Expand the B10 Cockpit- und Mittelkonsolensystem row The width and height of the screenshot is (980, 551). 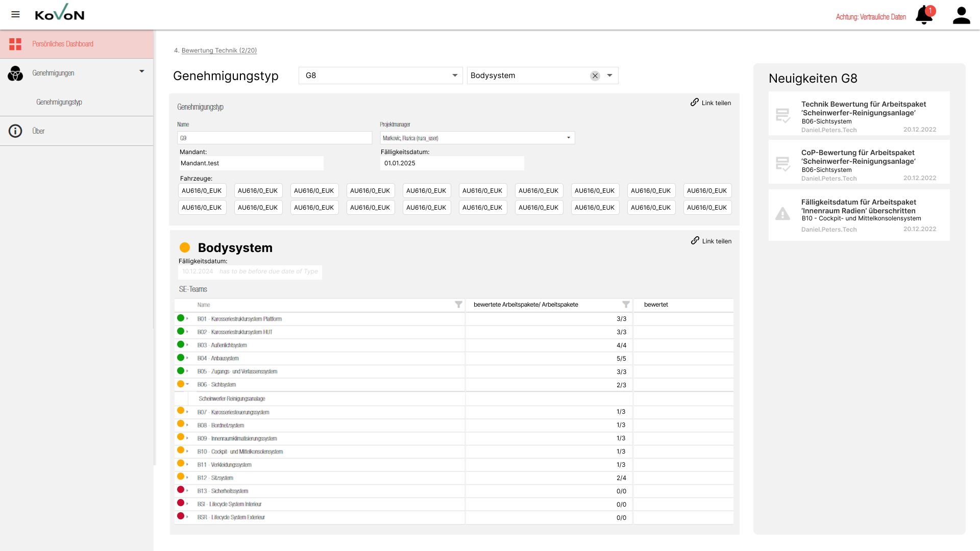(x=187, y=452)
